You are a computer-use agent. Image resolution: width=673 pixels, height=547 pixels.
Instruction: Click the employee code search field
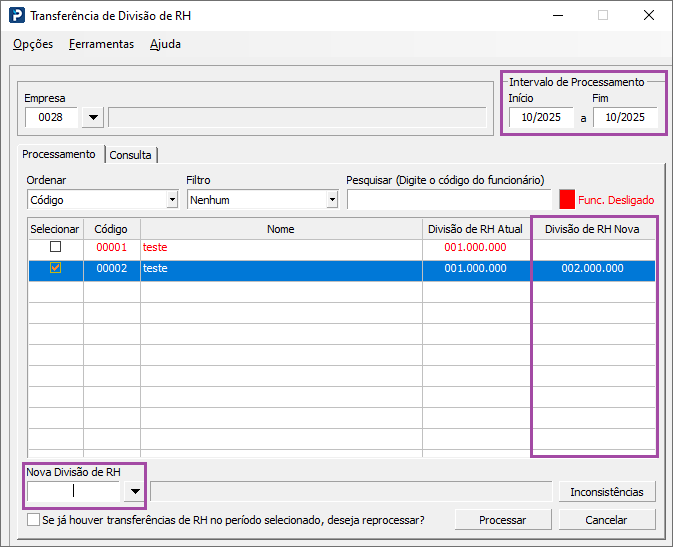click(448, 200)
